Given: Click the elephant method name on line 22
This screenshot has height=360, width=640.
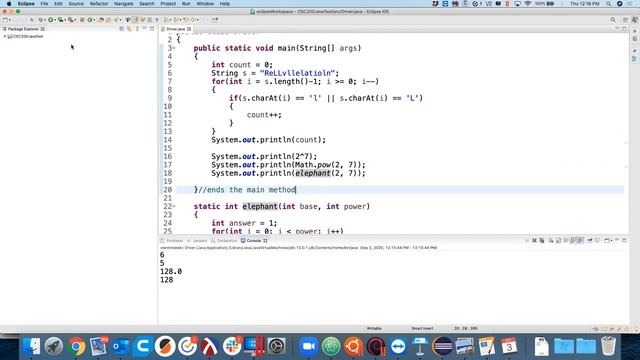Looking at the screenshot, I should [x=260, y=207].
